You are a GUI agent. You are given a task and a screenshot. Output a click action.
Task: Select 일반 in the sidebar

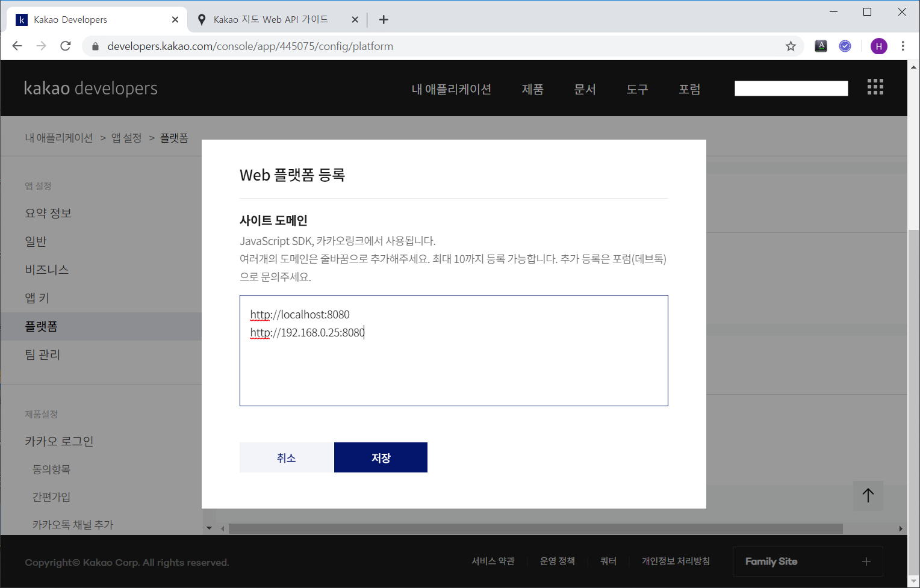[36, 241]
